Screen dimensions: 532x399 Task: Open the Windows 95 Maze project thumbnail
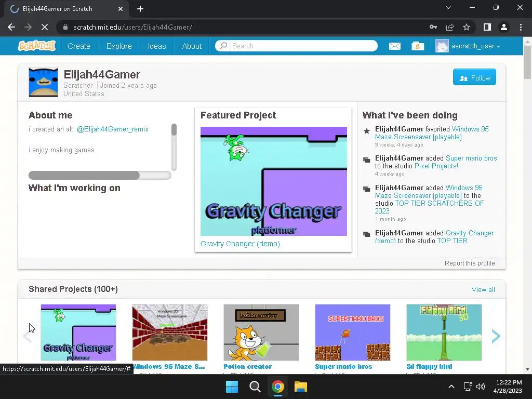170,332
